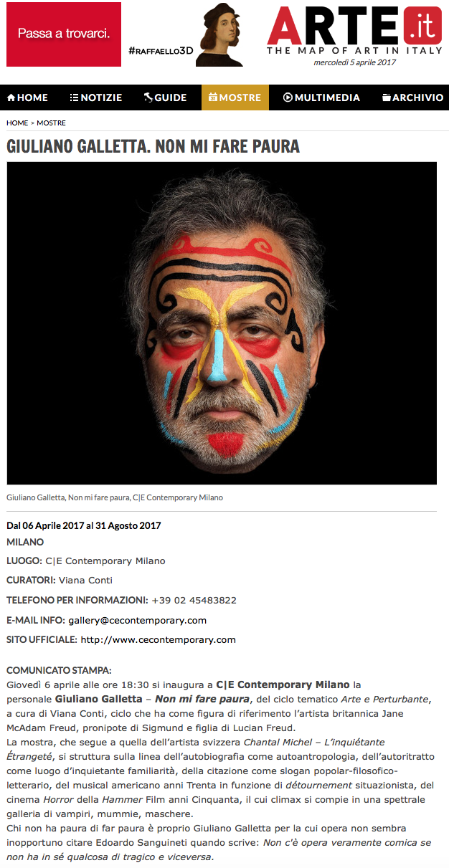Viewport: 449px width, 868px height.
Task: Click the folder icon beside ARCHIVIO
Action: (387, 97)
